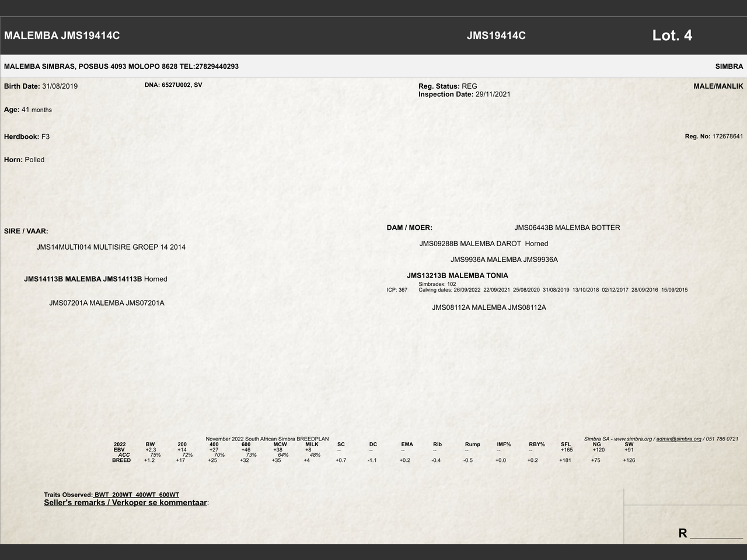Select JMS08112A MALEMBA JMS08112A
Viewport: 747px width, 560px height.
coord(489,307)
